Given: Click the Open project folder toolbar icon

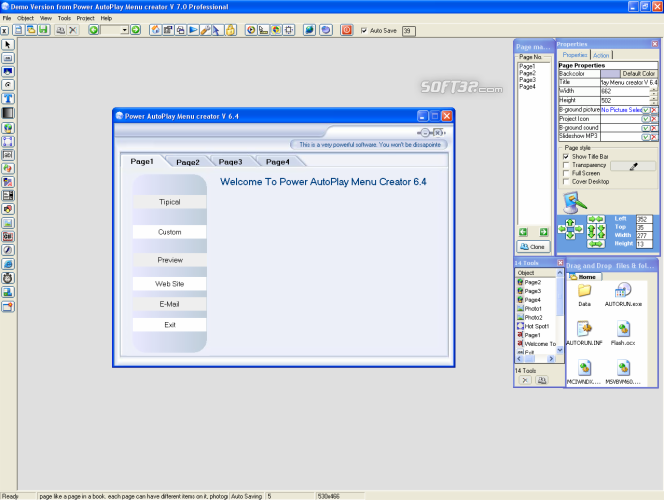Looking at the screenshot, I should (31, 30).
